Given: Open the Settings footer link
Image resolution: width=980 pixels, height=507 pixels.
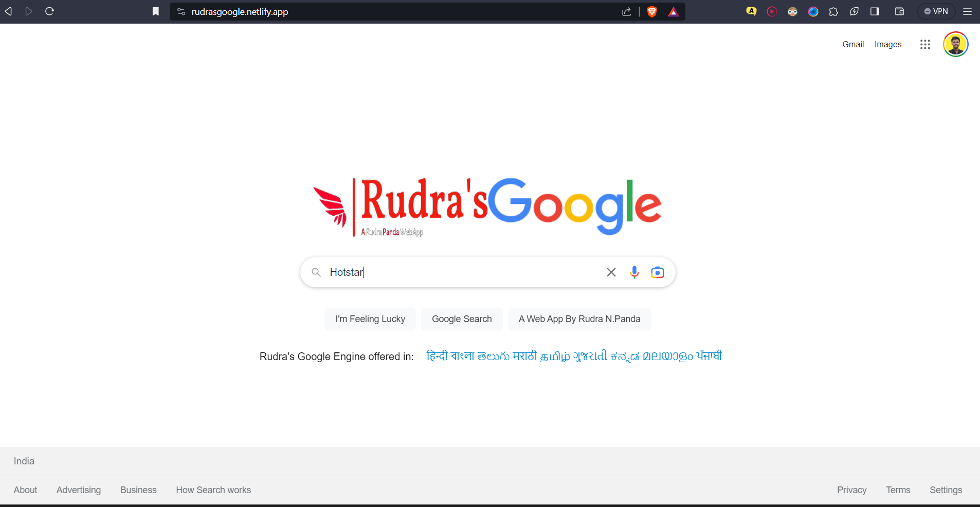Looking at the screenshot, I should (946, 490).
